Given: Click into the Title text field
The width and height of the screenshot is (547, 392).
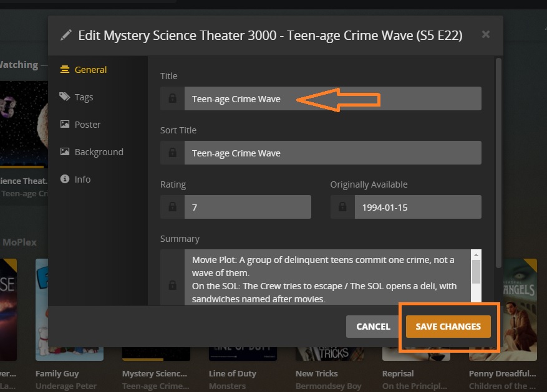Looking at the screenshot, I should (x=333, y=98).
